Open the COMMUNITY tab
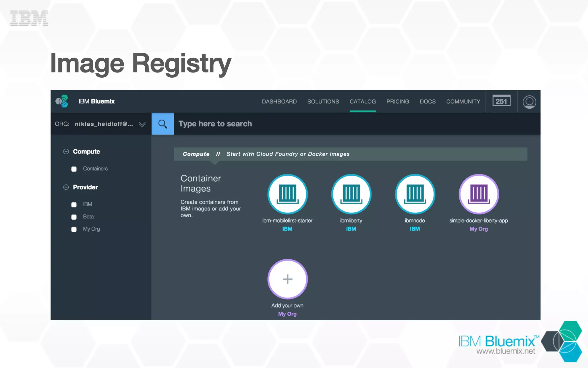Screen dimensions: 588x368 [463, 101]
